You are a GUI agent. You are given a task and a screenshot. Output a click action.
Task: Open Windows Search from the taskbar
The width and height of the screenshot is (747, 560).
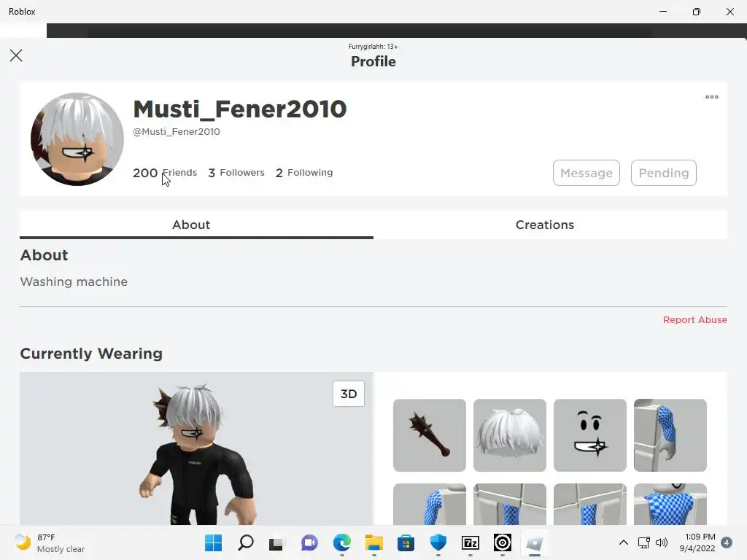[246, 542]
